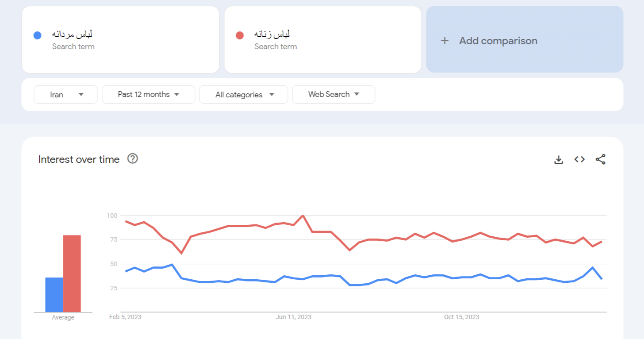644x339 pixels.
Task: Open the Iran region dropdown
Action: click(x=65, y=95)
